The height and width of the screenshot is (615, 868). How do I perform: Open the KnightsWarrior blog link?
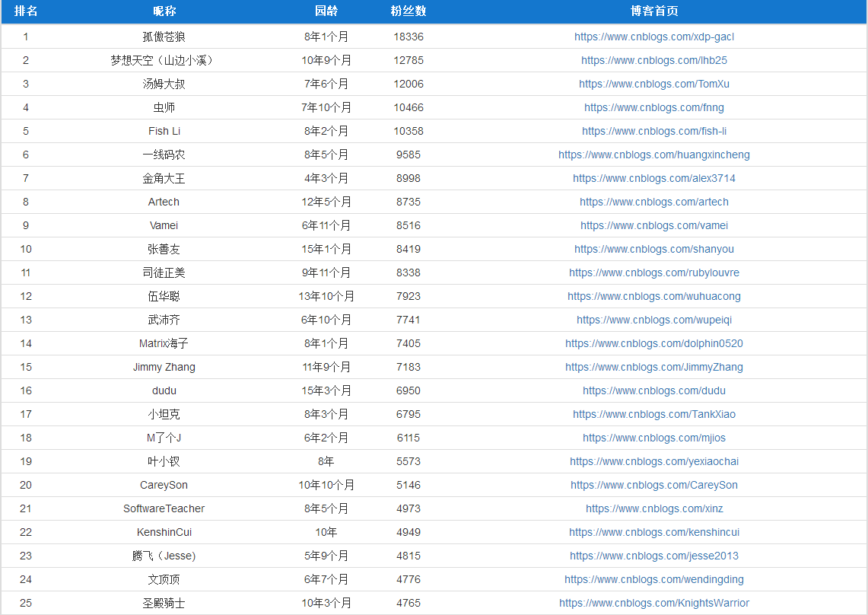653,603
